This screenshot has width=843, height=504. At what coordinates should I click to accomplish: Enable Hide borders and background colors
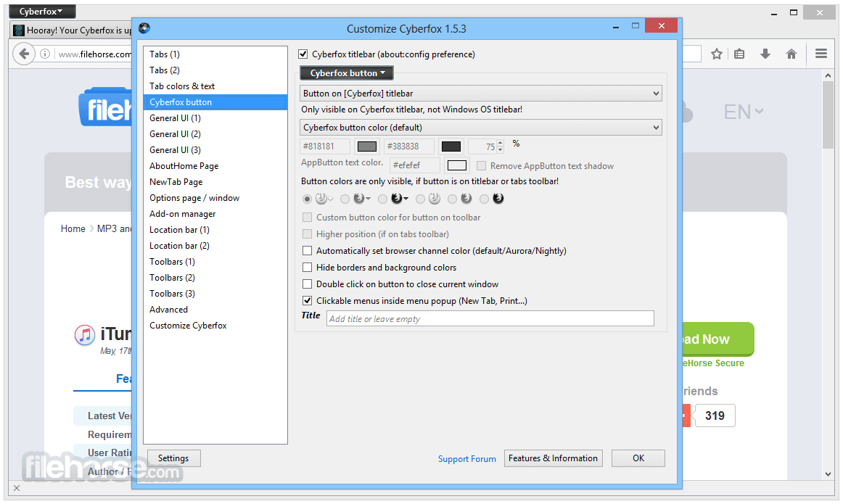[x=308, y=268]
